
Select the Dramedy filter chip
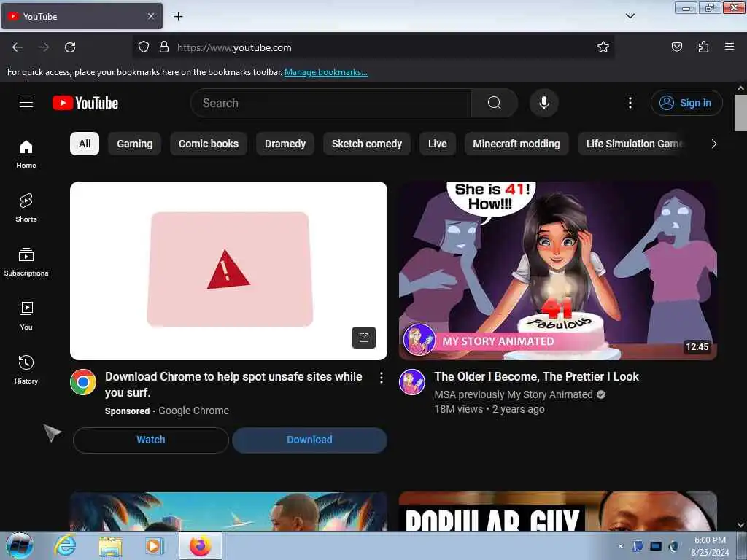coord(285,144)
